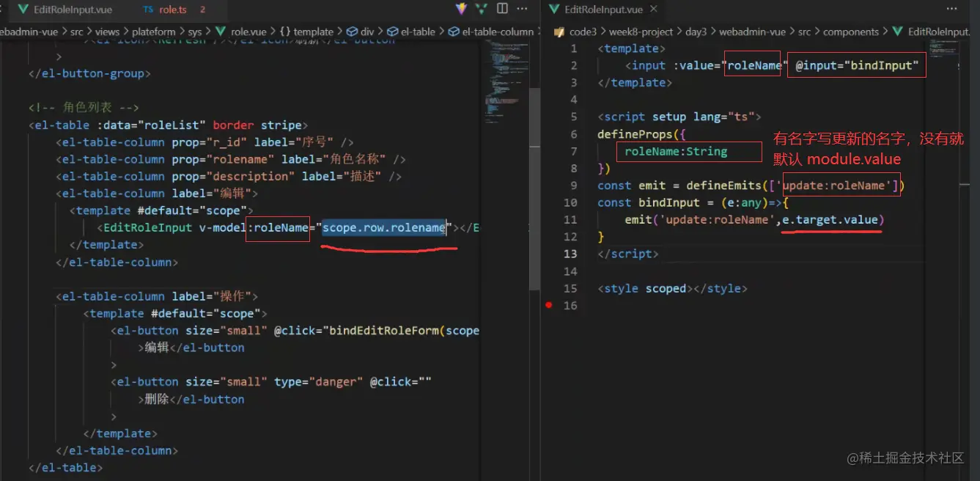
Task: Click '@click="bindEditRoleForm(scope' text
Action: (x=377, y=330)
